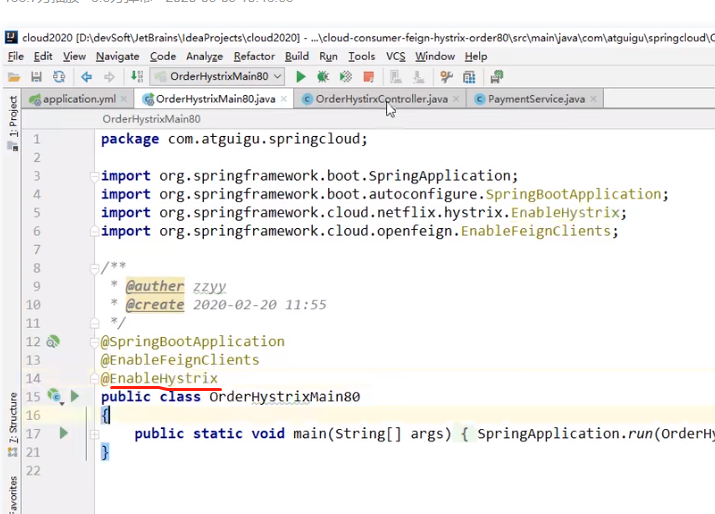Click the Build project icon beside run configuration
This screenshot has height=514, width=715.
[x=137, y=77]
